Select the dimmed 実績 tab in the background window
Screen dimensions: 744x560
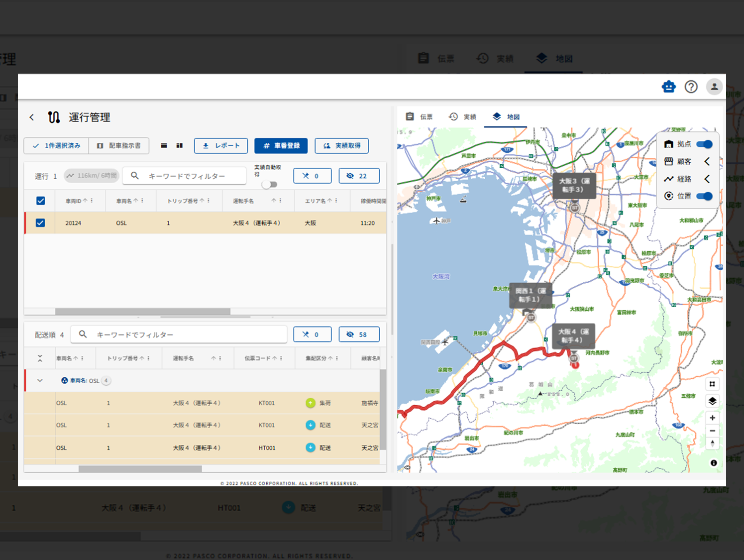(495, 59)
